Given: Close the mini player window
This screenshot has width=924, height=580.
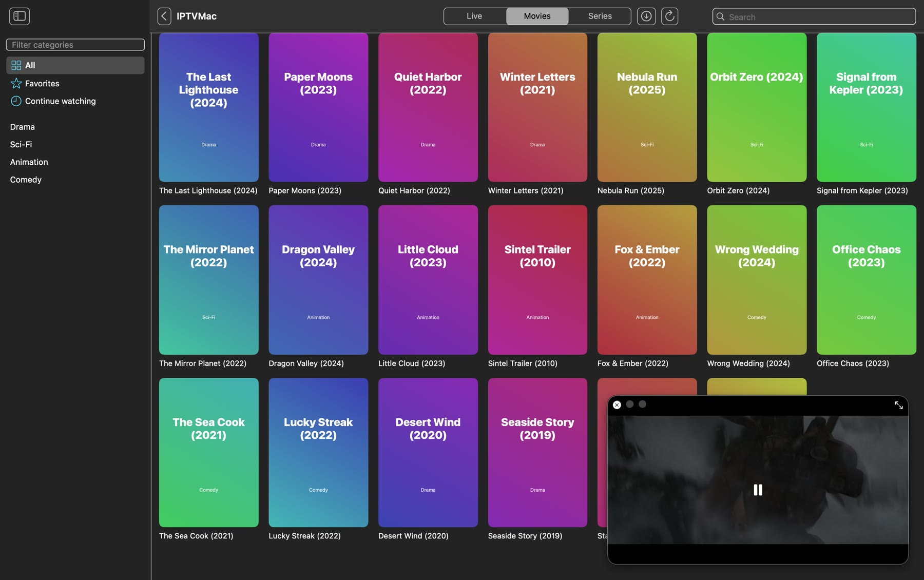Looking at the screenshot, I should click(617, 404).
